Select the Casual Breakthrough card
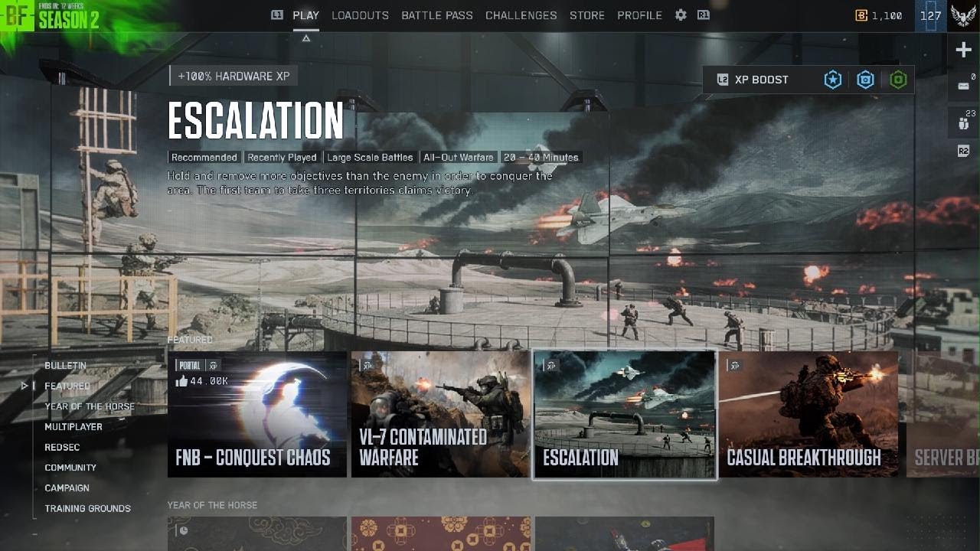The width and height of the screenshot is (980, 551). click(808, 414)
